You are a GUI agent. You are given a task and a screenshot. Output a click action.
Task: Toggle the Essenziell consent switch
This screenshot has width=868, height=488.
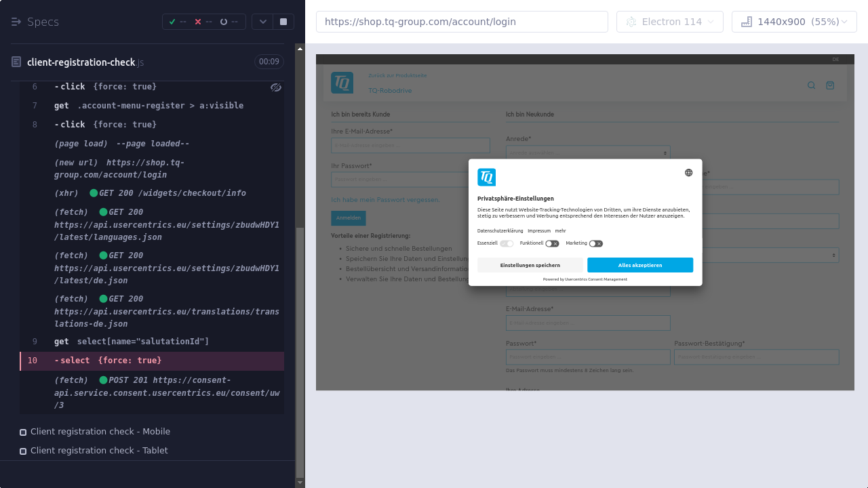[x=507, y=243]
